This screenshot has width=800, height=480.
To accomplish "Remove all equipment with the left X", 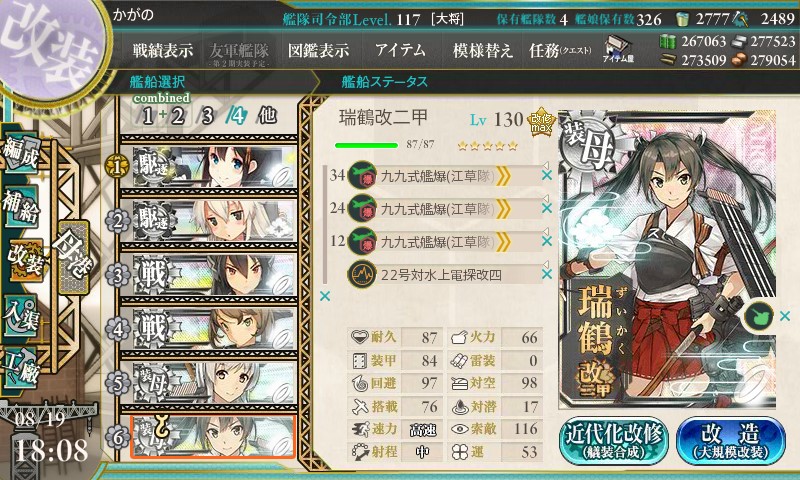I will tap(324, 295).
